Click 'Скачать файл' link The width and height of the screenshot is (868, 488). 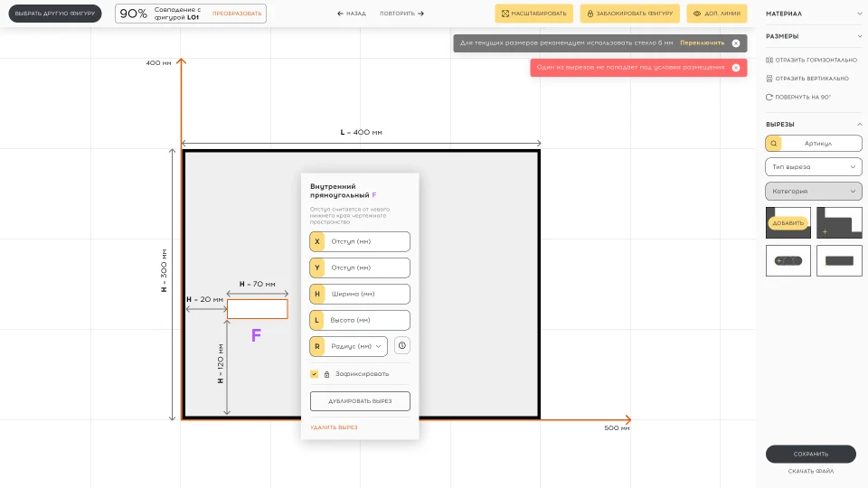(811, 472)
